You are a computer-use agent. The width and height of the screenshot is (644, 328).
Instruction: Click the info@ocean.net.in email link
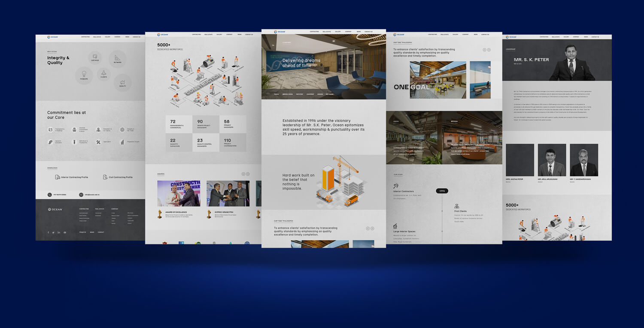coord(92,195)
